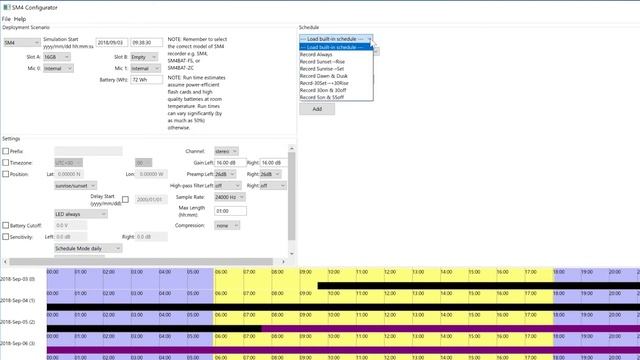Open the High-pass filter Right dropdown
The width and height of the screenshot is (640, 360).
tap(273, 186)
